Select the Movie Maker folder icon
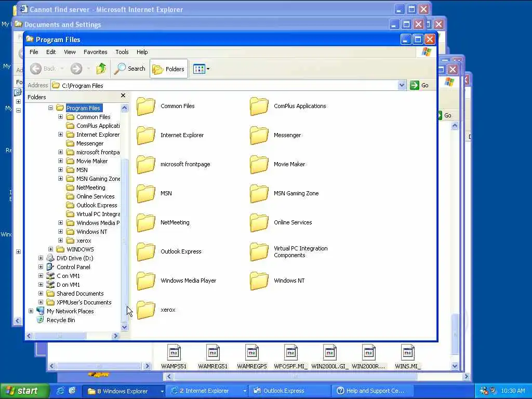The image size is (532, 399). click(x=259, y=164)
